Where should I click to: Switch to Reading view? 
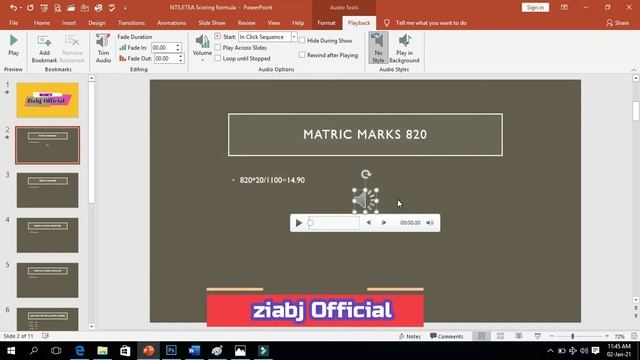point(519,336)
